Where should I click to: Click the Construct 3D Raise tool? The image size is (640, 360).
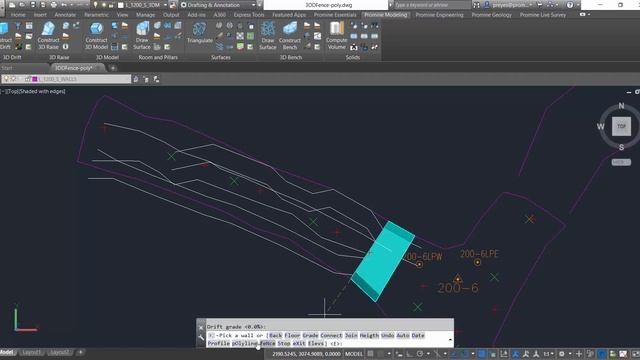tap(48, 36)
